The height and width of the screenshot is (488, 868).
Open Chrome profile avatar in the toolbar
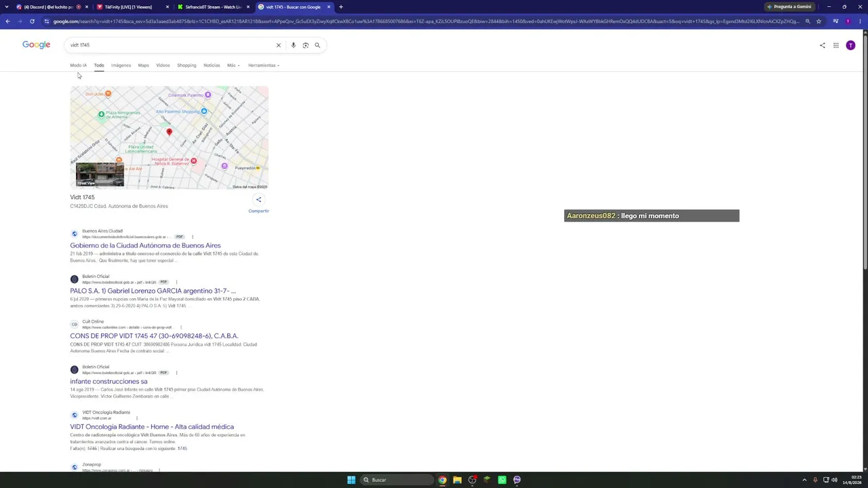point(848,22)
